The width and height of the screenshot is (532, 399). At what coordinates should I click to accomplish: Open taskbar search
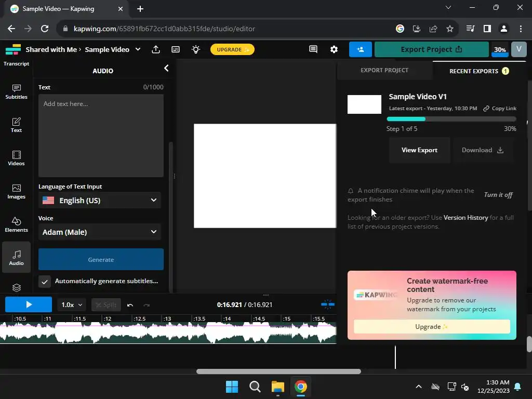coord(255,387)
